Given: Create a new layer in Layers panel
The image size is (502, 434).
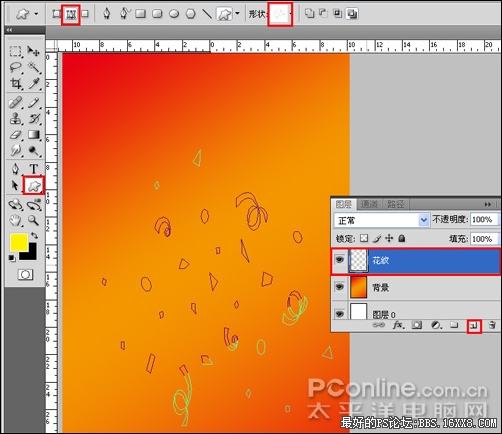Looking at the screenshot, I should point(474,326).
